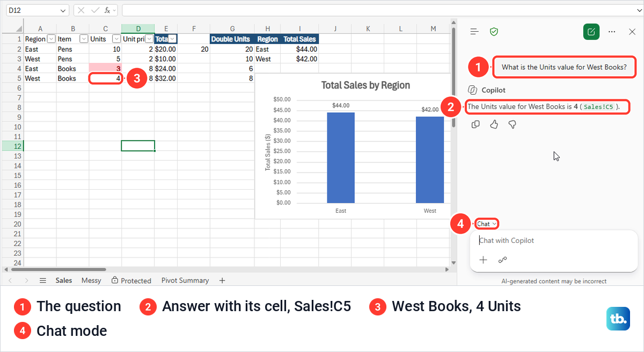Click the connector icon in chat box
Image resolution: width=644 pixels, height=352 pixels.
point(502,260)
